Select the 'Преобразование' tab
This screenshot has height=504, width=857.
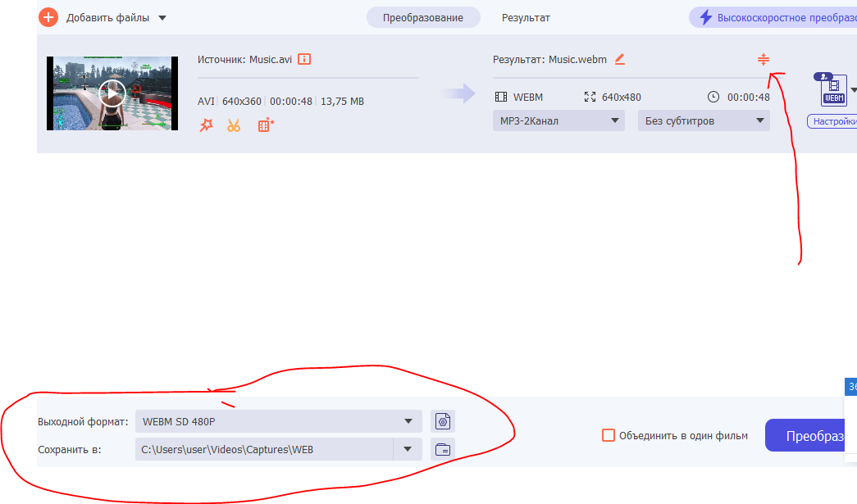(423, 17)
